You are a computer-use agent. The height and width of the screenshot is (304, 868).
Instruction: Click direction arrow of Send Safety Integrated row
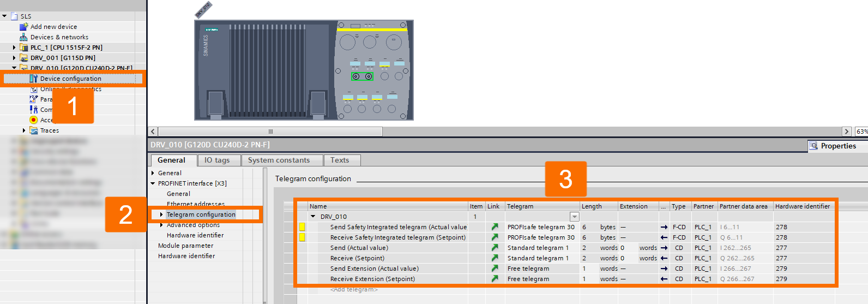[x=664, y=227]
